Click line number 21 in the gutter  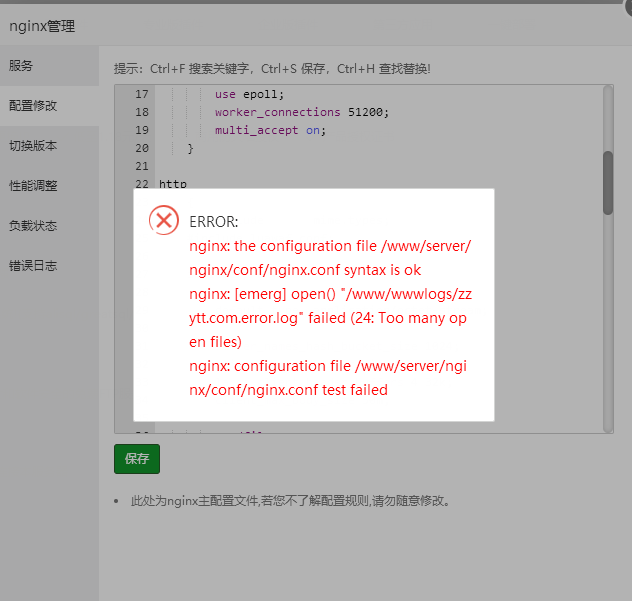141,166
